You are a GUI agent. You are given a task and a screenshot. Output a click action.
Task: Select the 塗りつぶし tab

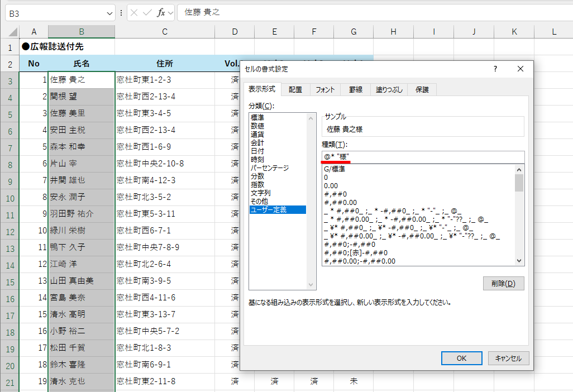click(389, 89)
